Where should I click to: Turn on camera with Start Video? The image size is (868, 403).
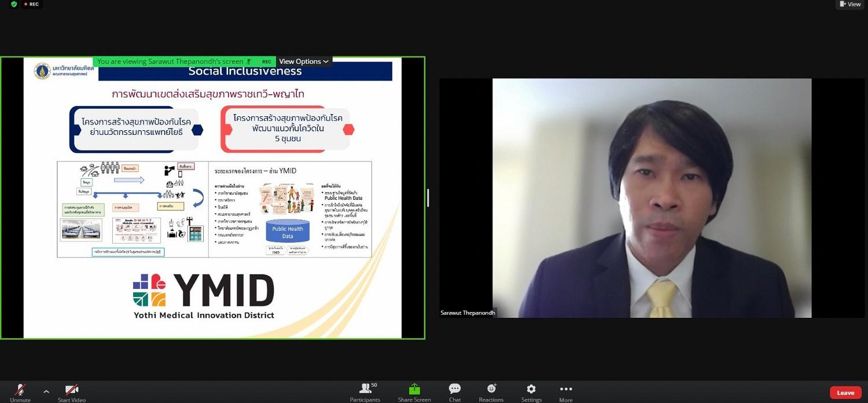72,392
